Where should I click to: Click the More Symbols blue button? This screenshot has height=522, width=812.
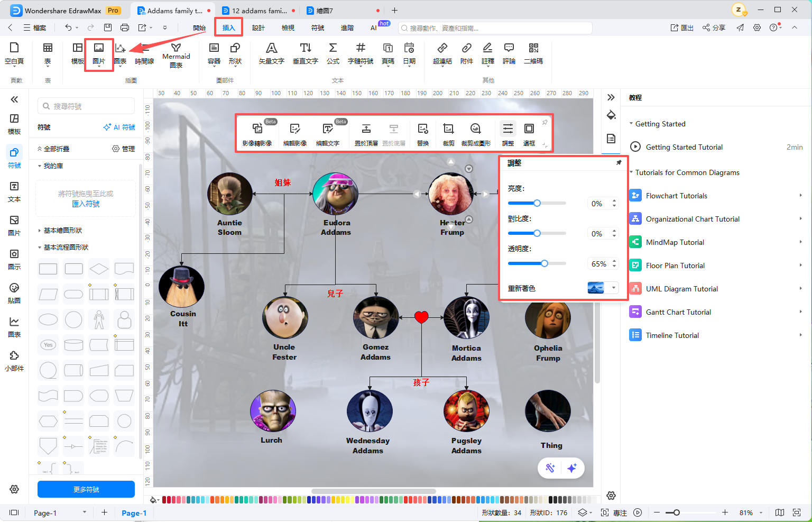pyautogui.click(x=86, y=489)
